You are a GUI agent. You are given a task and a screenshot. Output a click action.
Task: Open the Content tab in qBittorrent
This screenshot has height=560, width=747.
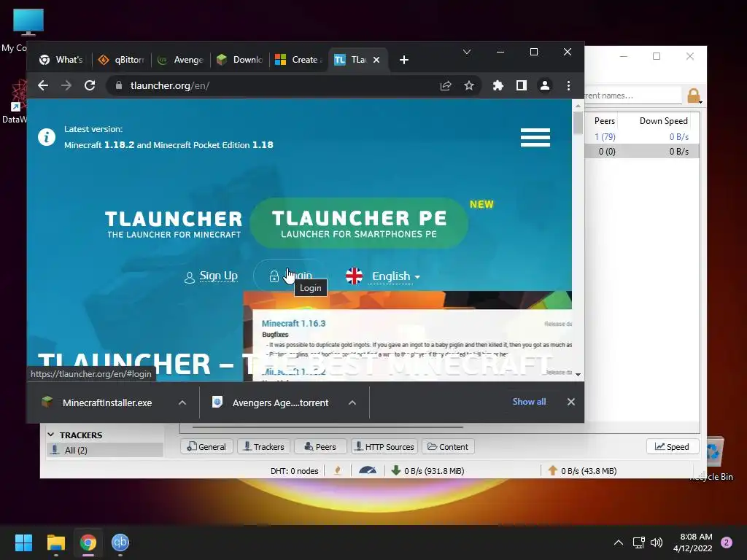coord(448,447)
